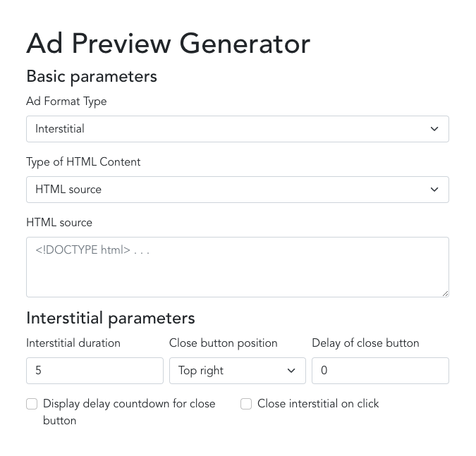Open the Ad Format Type dropdown
476x456 pixels.
237,129
